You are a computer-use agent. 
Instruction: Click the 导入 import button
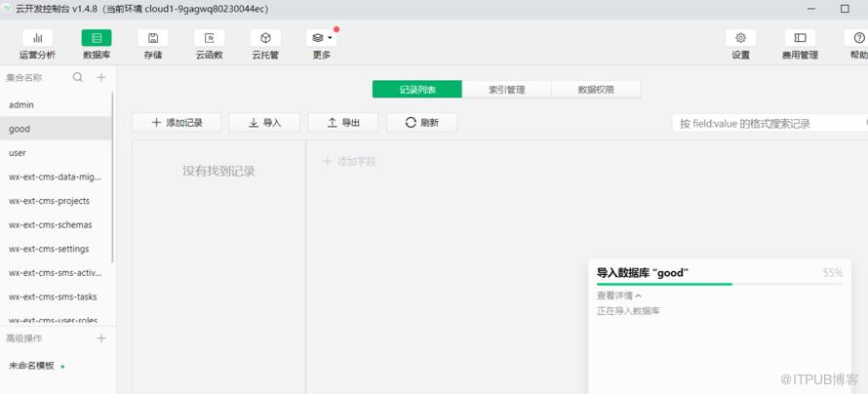(264, 123)
